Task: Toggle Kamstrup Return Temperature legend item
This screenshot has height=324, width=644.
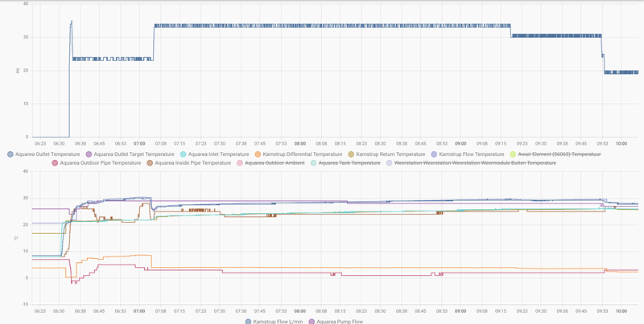Action: click(x=386, y=154)
